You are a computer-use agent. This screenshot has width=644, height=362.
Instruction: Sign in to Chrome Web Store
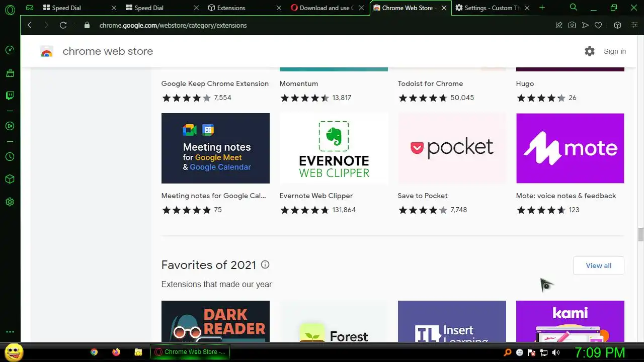pyautogui.click(x=615, y=51)
